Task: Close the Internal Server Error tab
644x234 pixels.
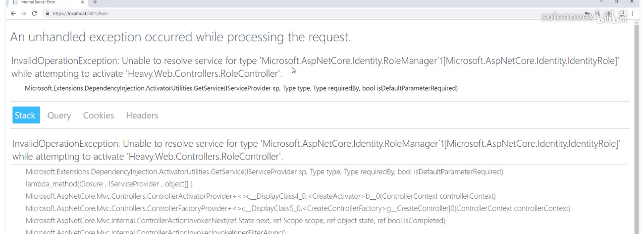Action: [x=82, y=2]
